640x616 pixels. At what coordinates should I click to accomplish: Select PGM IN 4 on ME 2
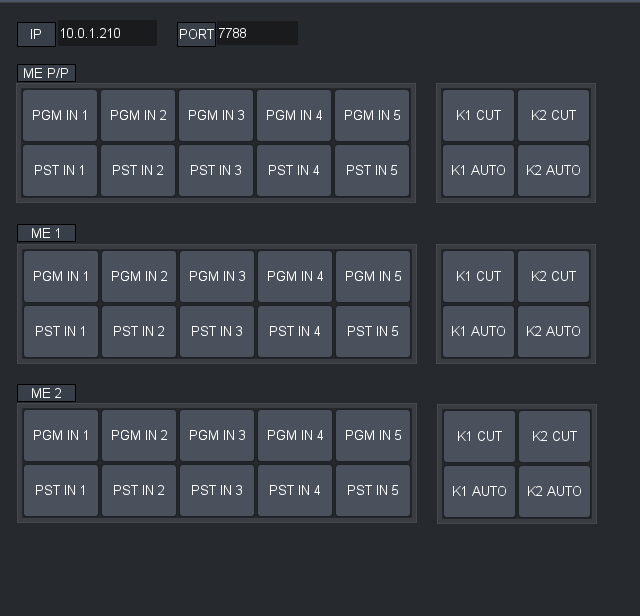click(x=295, y=436)
